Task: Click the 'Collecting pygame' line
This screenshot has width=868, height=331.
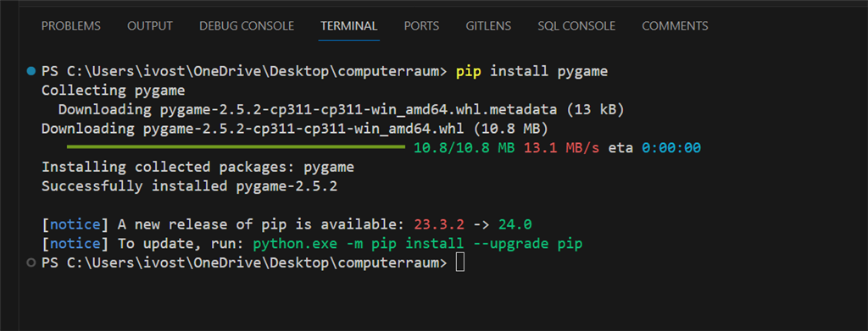Action: [x=114, y=91]
